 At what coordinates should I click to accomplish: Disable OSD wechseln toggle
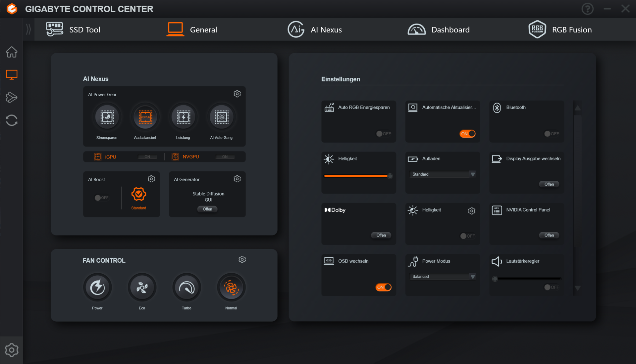tap(383, 287)
